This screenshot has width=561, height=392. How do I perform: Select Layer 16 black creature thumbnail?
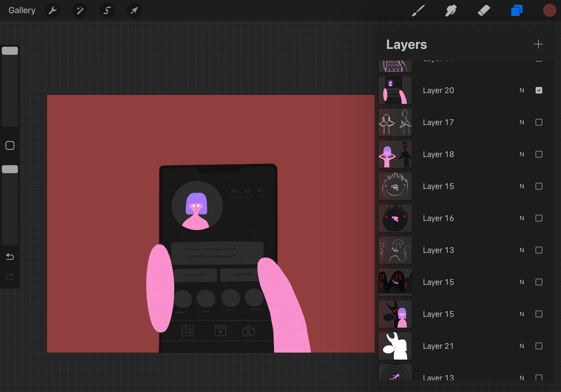[395, 218]
